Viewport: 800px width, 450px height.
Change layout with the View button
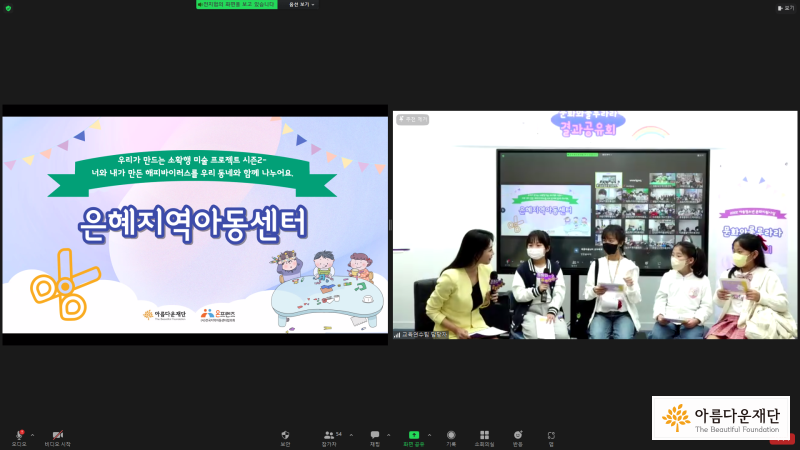(x=786, y=8)
